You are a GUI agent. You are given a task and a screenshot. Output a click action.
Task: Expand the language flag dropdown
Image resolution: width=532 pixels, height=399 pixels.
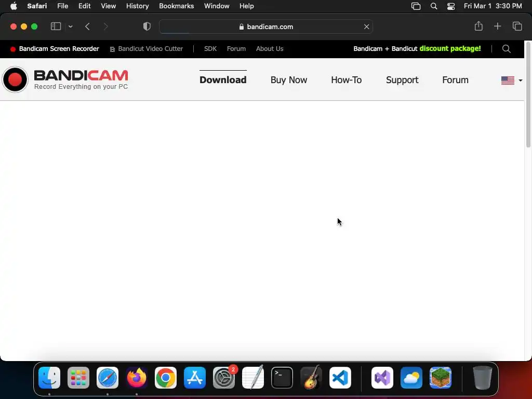point(512,81)
